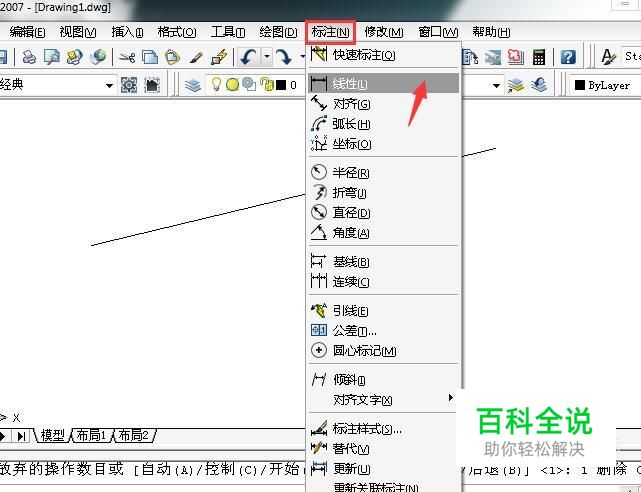Click the undo arrow icon
The height and width of the screenshot is (492, 641).
(x=248, y=57)
